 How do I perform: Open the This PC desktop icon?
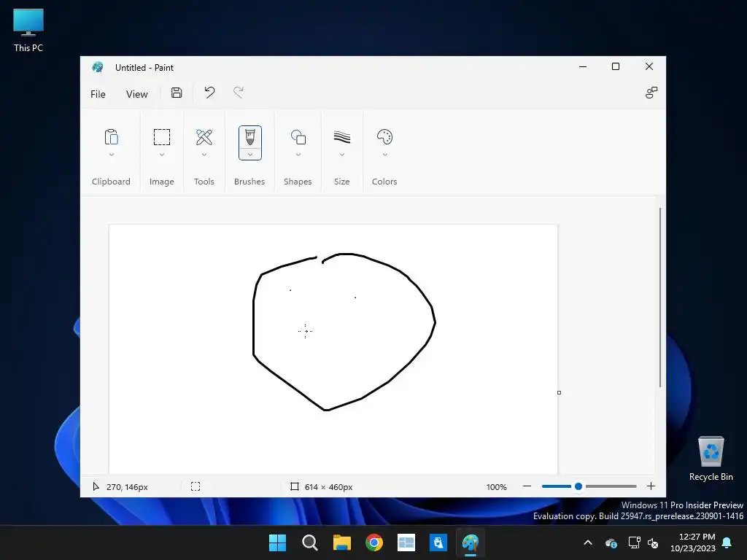click(28, 31)
